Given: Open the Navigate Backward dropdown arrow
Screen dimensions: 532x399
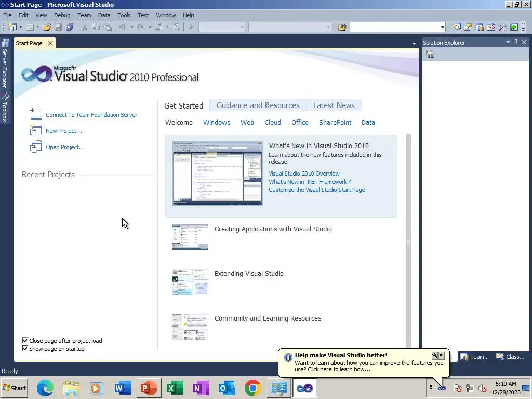Looking at the screenshot, I should click(167, 27).
